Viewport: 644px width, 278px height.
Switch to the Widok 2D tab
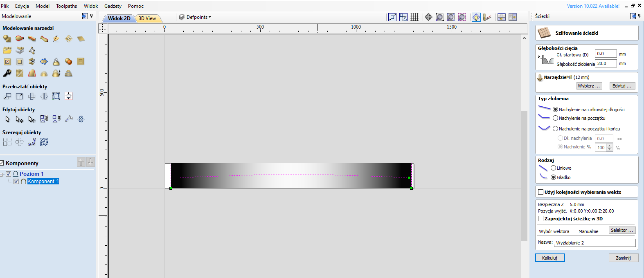119,18
